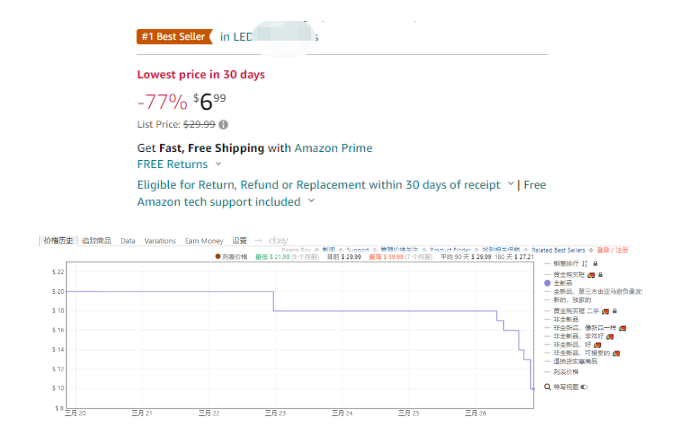697x437 pixels.
Task: Expand the FREE Returns chevron
Action: [218, 164]
